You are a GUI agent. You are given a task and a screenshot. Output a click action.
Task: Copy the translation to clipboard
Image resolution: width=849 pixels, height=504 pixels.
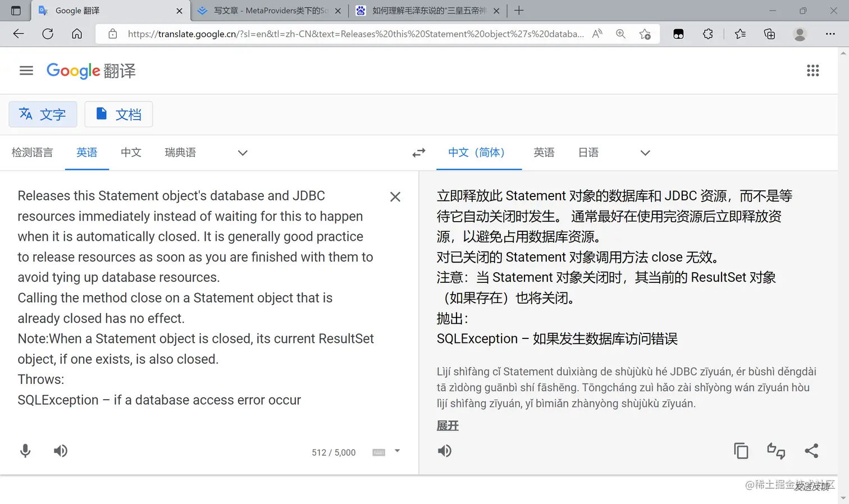click(x=741, y=451)
